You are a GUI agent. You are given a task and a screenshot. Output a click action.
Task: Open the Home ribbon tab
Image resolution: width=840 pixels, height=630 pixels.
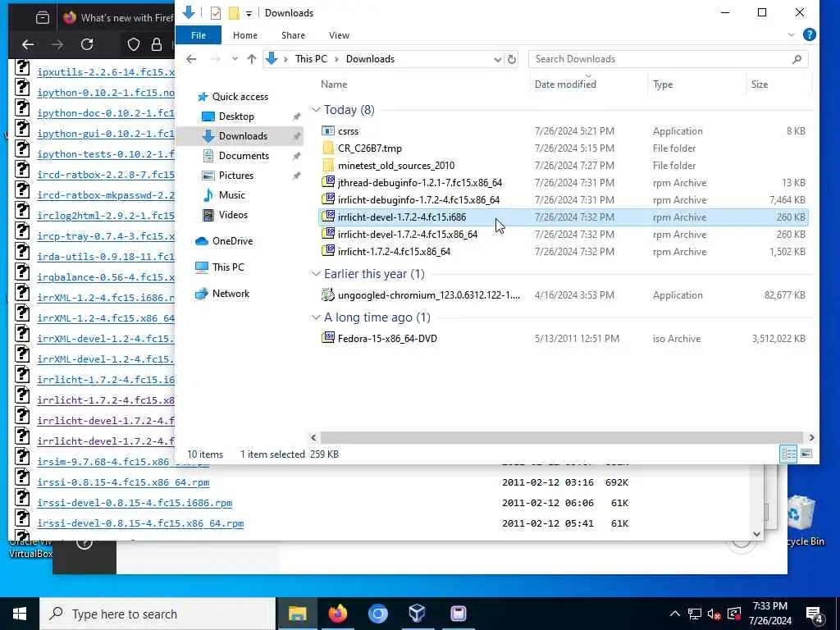click(244, 35)
